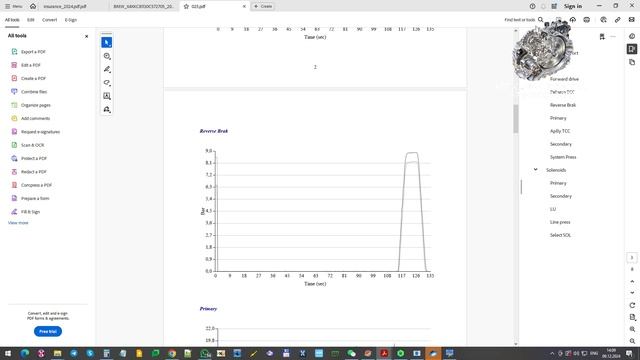Open the pages thumbnail icon in right rail
This screenshot has width=640, height=360.
632,62
